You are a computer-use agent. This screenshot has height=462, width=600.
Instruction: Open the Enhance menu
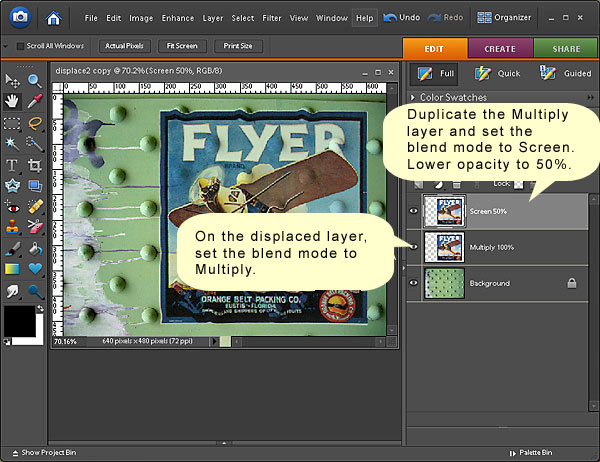pyautogui.click(x=178, y=18)
